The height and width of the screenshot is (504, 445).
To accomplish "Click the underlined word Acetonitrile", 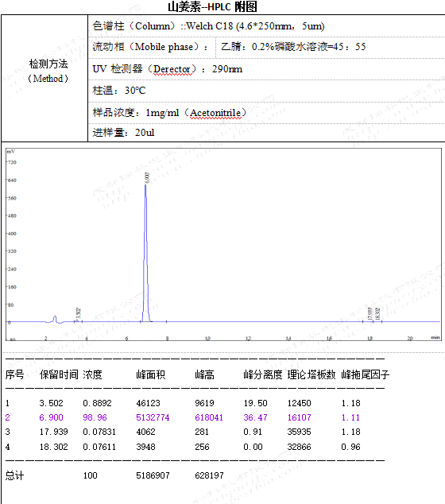I will pyautogui.click(x=215, y=113).
